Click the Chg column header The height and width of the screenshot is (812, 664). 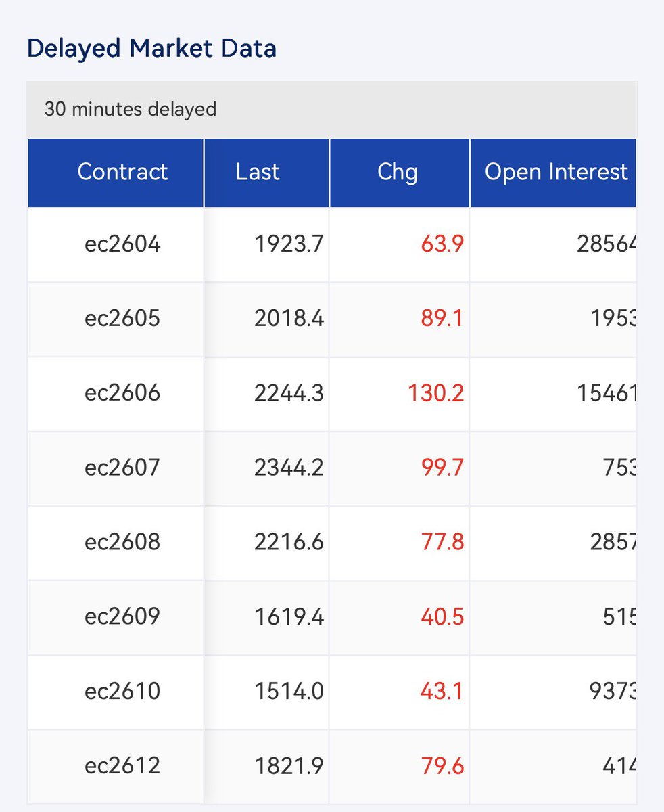400,173
